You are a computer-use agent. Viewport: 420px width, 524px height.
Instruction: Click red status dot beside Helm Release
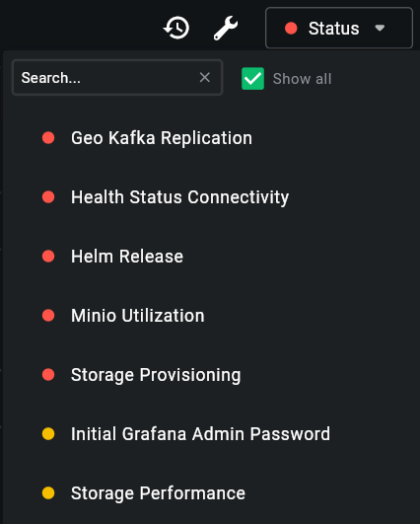coord(48,257)
